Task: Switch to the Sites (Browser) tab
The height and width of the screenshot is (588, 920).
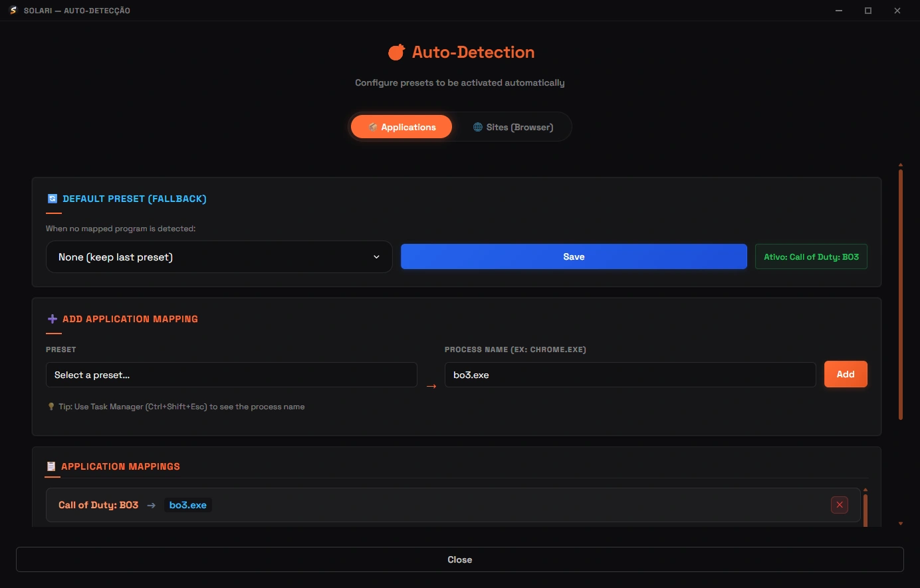Action: click(513, 127)
